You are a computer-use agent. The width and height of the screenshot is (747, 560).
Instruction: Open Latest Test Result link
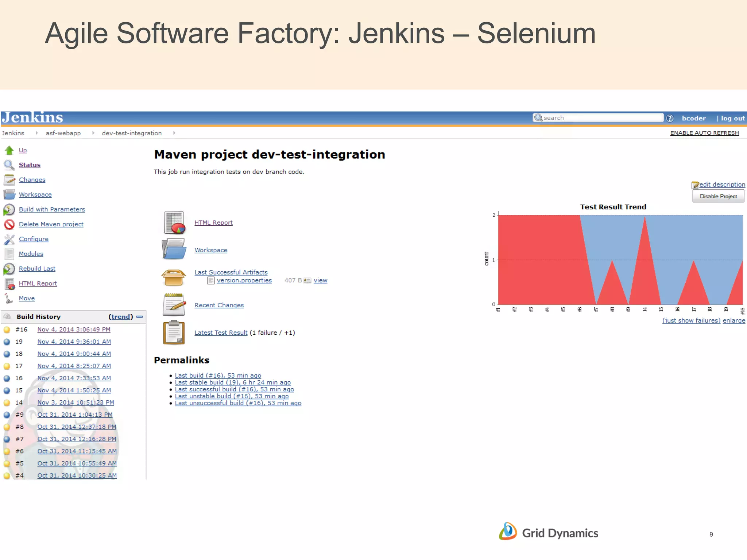click(221, 332)
